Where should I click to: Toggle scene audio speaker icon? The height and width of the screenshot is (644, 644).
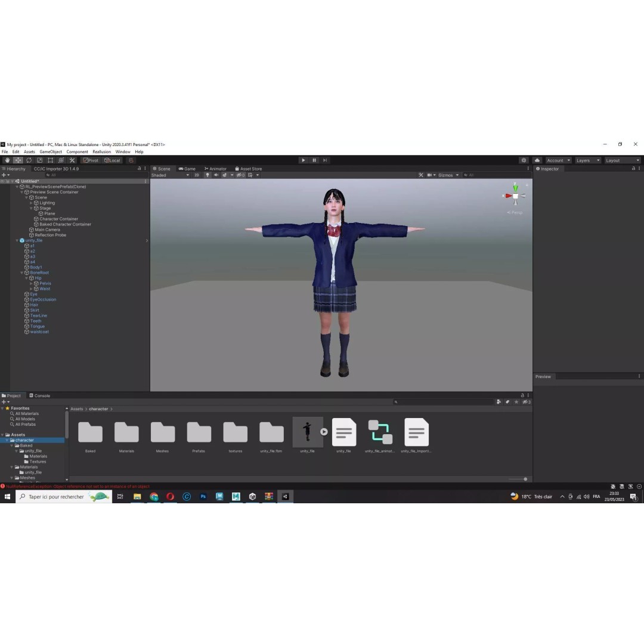coord(216,175)
